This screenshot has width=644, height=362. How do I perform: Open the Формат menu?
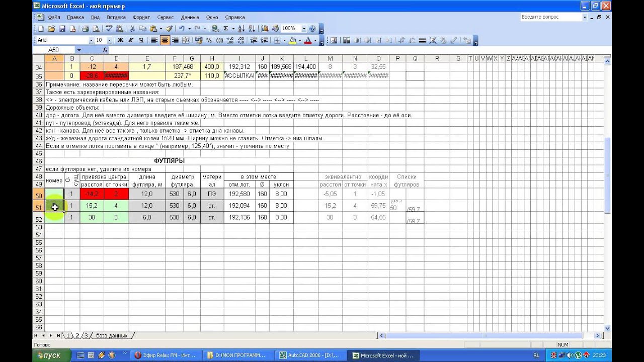141,17
